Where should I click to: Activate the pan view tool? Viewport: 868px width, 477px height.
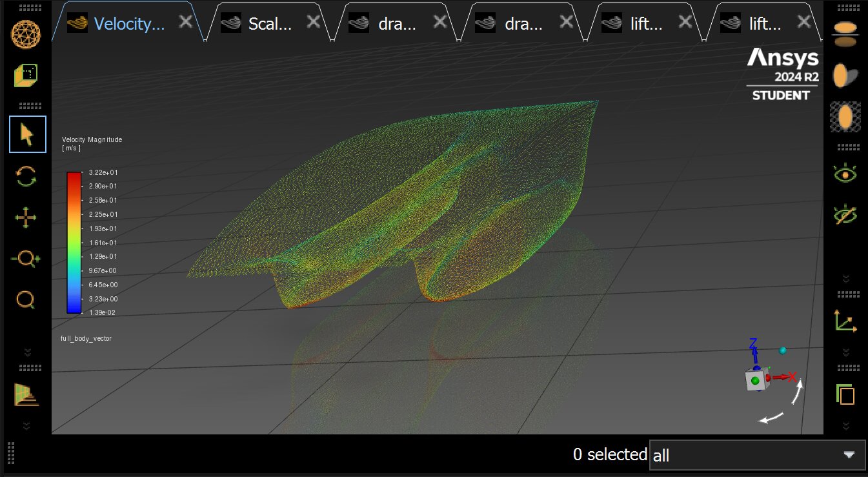pos(26,218)
